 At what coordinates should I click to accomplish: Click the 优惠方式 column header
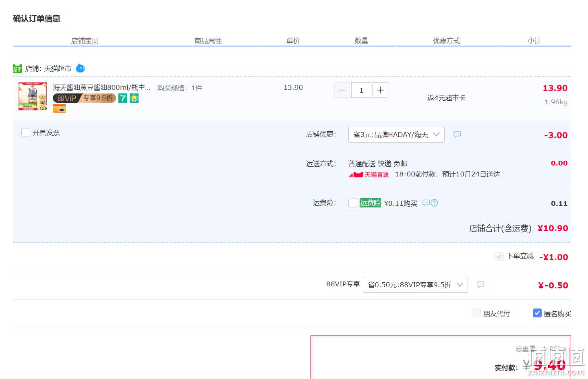tap(446, 41)
